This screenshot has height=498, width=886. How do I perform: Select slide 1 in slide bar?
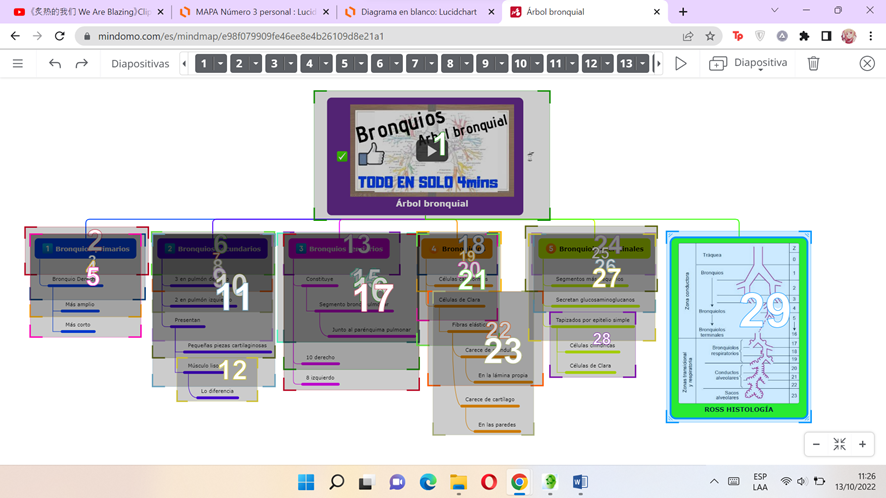203,63
